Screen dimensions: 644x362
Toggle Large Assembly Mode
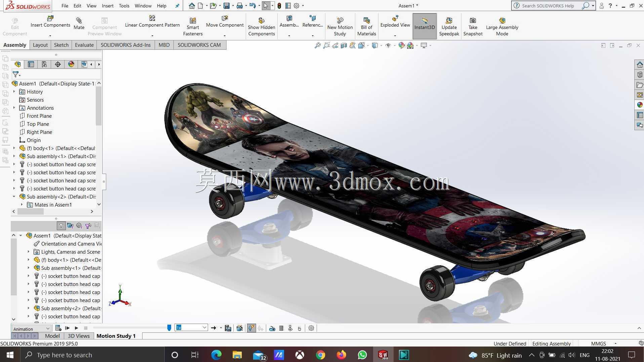pyautogui.click(x=502, y=27)
